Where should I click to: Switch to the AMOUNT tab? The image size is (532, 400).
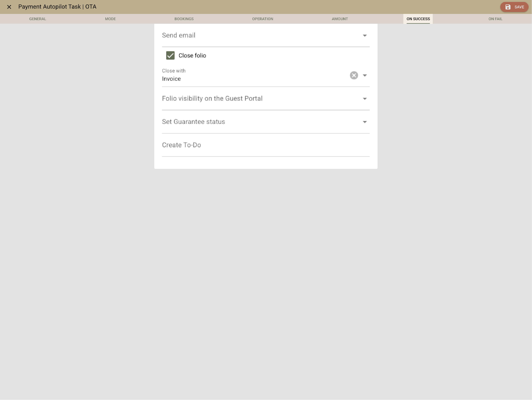(x=340, y=19)
